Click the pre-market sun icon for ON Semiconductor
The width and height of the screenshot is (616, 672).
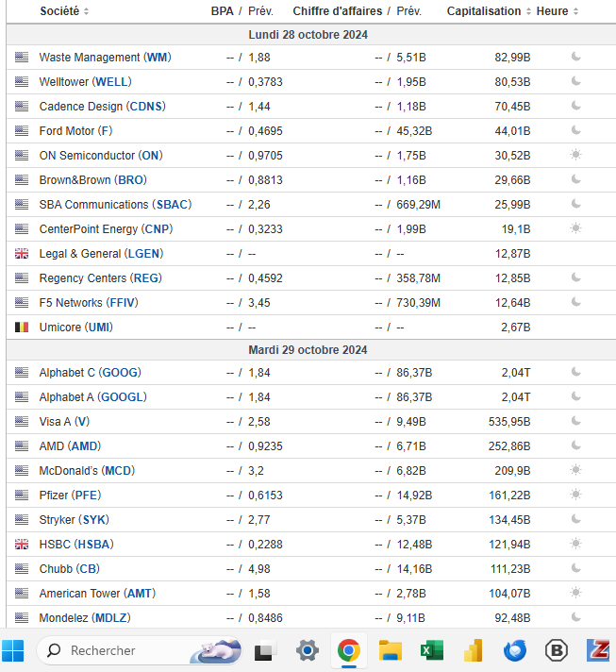pos(575,156)
